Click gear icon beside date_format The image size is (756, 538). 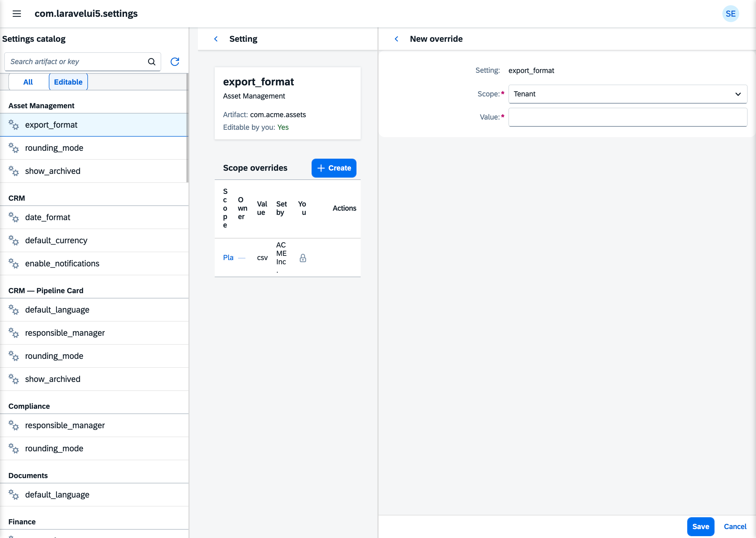click(14, 217)
